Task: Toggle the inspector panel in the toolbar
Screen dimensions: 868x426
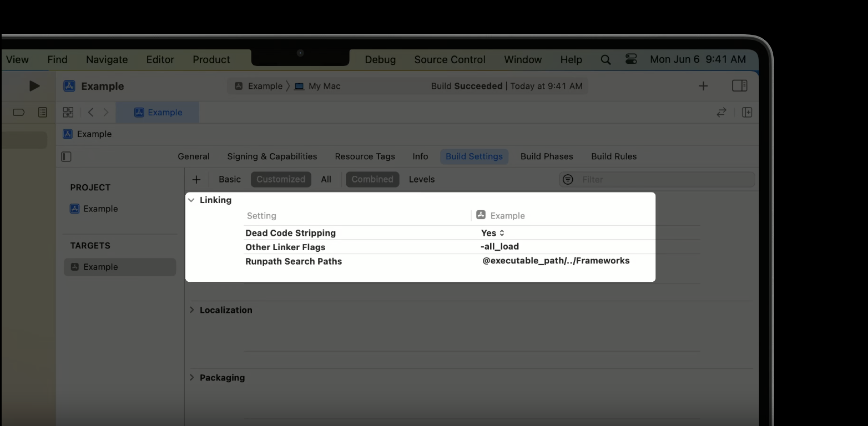Action: 740,86
